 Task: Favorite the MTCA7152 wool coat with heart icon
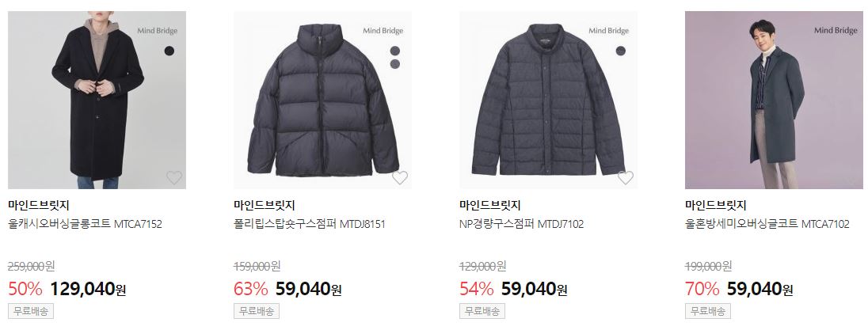174,177
